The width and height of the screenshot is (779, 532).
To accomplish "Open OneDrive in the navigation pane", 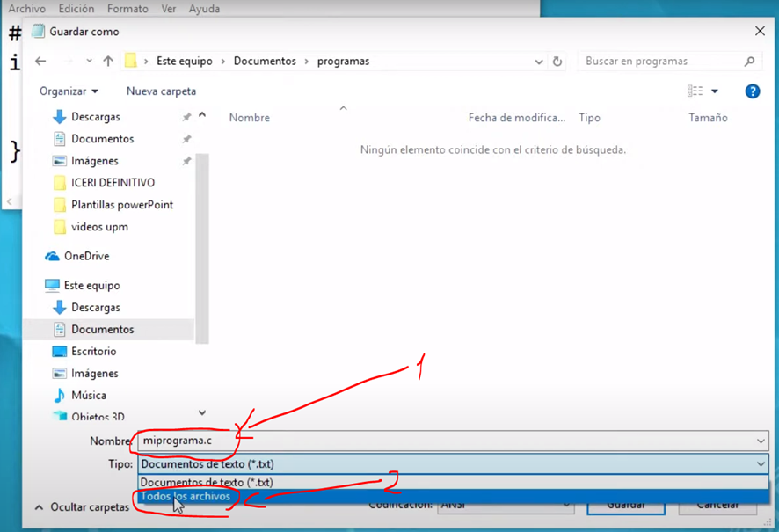I will click(x=86, y=256).
